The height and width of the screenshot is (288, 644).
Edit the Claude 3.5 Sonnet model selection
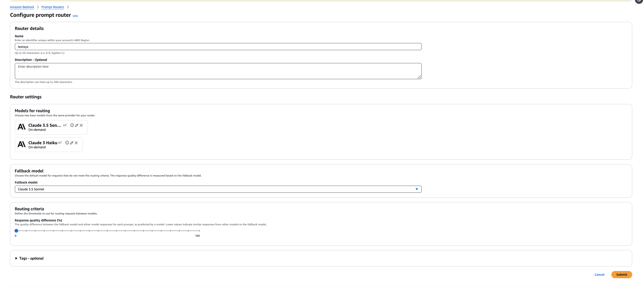[x=76, y=125]
